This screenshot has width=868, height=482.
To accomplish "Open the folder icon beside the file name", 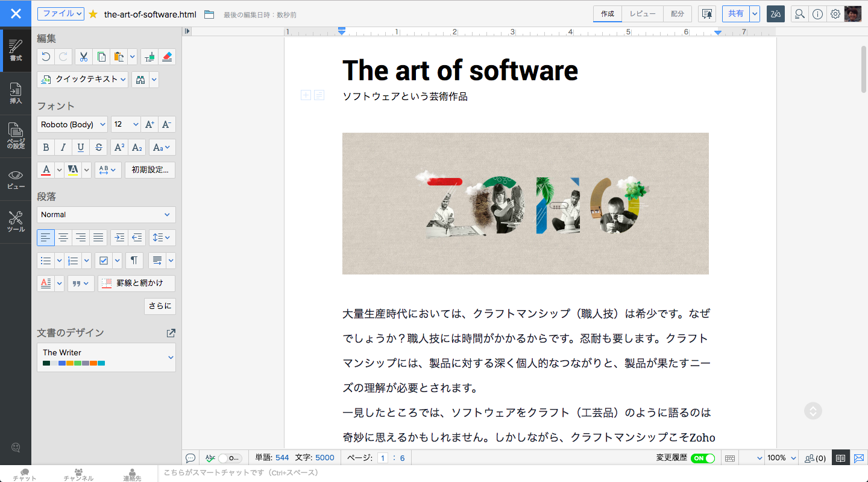I will click(209, 14).
